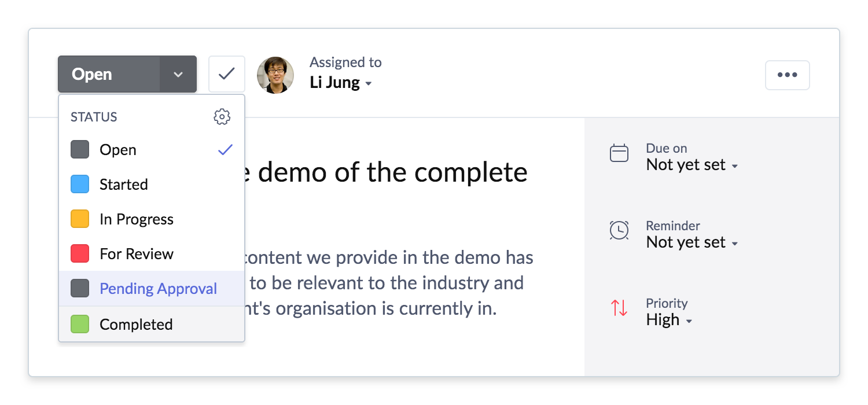Click Li Jung's avatar photo
Viewport: 868px width, 405px height.
coord(275,75)
